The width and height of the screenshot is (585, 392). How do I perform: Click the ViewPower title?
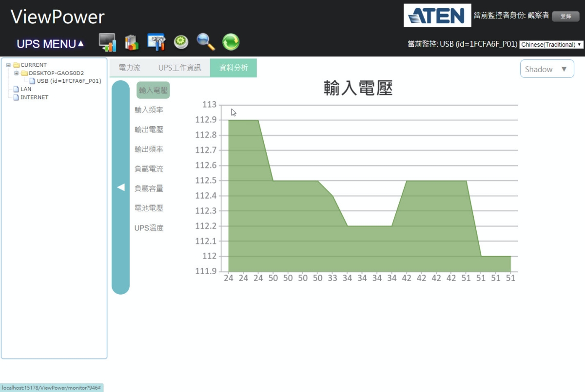click(x=58, y=17)
